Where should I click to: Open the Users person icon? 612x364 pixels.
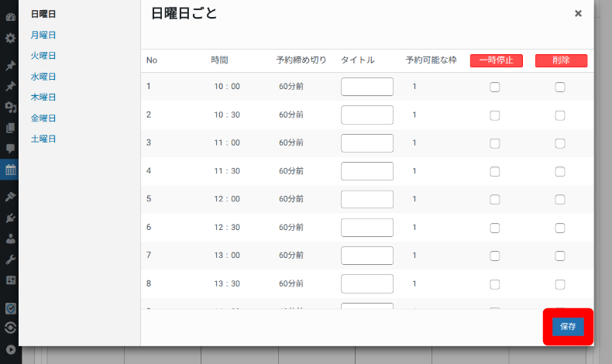[x=11, y=239]
